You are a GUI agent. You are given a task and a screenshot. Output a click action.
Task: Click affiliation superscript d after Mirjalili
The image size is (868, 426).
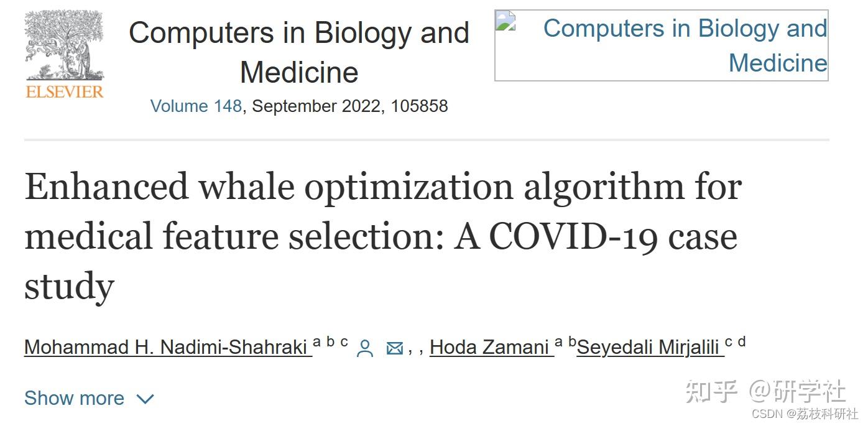coord(741,341)
